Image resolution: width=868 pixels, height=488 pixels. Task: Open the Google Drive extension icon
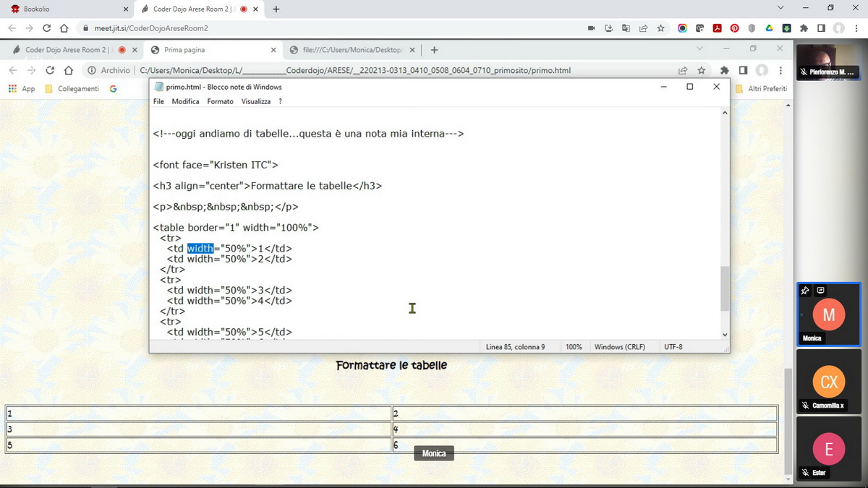[769, 28]
